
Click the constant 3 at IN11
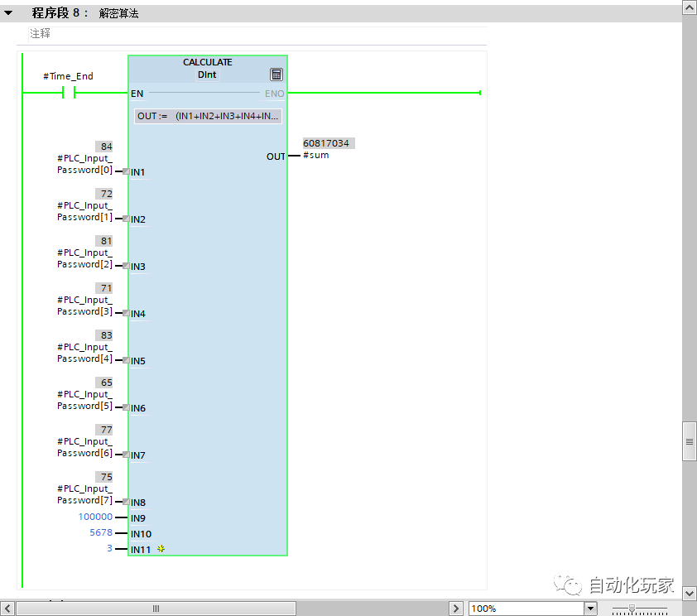[110, 548]
